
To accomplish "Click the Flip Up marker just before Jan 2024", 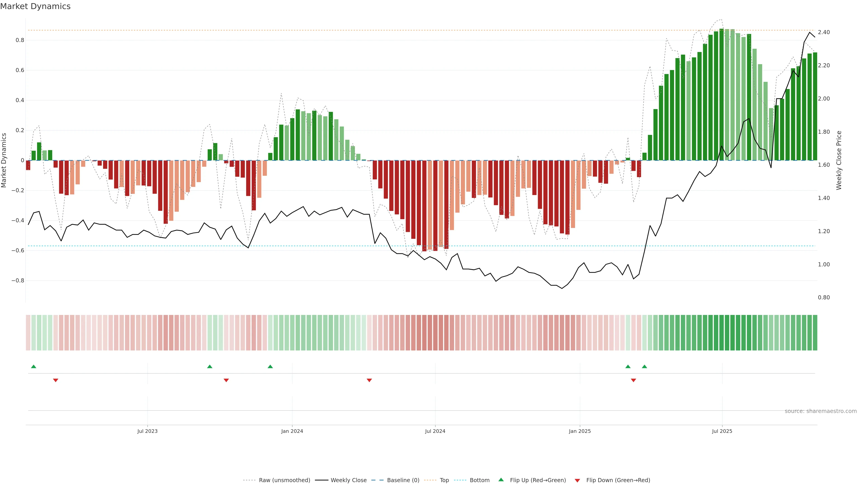I will pyautogui.click(x=270, y=366).
